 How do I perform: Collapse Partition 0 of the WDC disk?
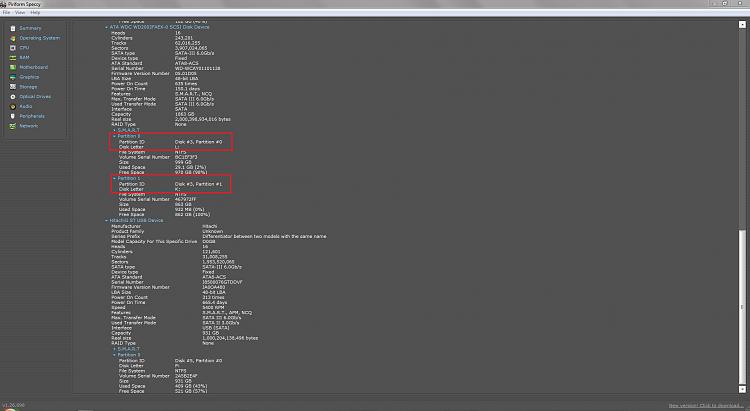coord(114,136)
